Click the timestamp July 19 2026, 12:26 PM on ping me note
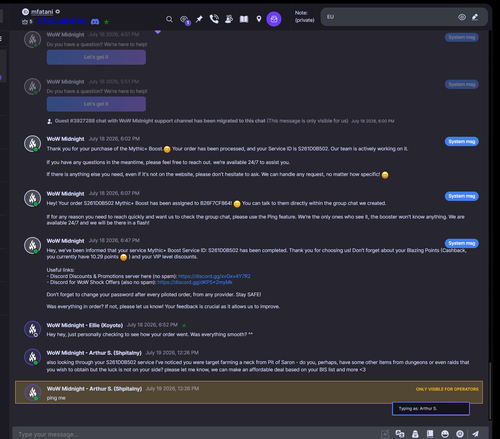 (172, 389)
